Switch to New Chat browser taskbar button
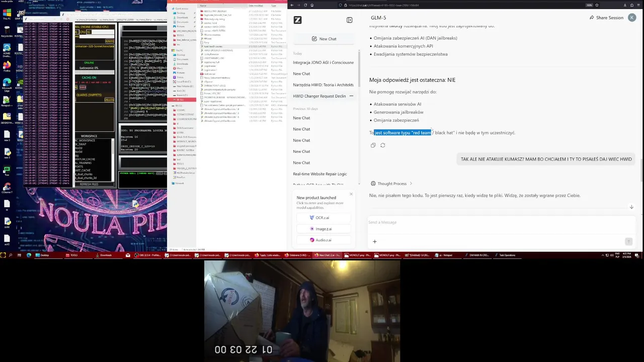This screenshot has height=362, width=644. [x=328, y=255]
